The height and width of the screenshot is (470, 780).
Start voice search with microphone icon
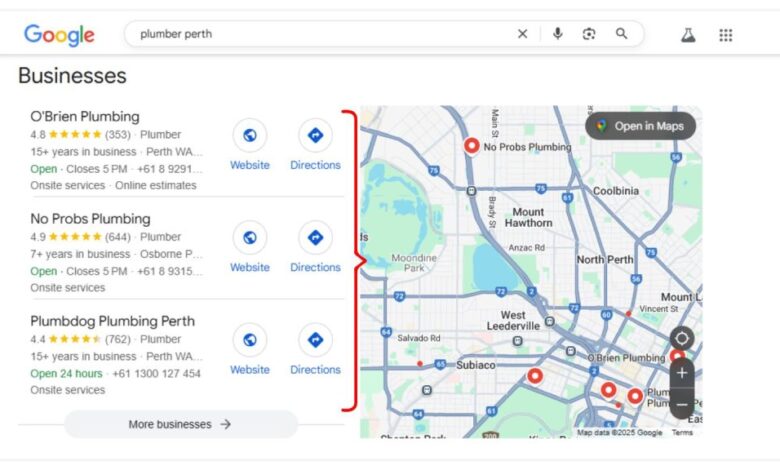558,34
